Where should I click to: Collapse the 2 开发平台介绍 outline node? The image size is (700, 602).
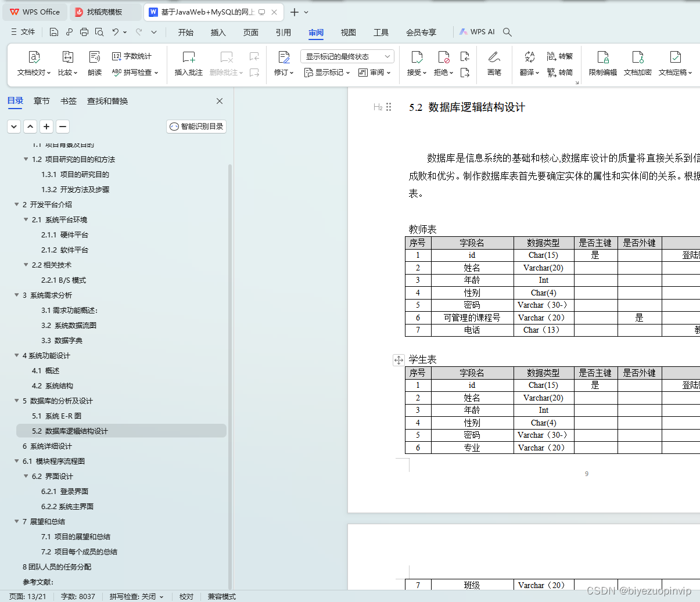coord(16,204)
